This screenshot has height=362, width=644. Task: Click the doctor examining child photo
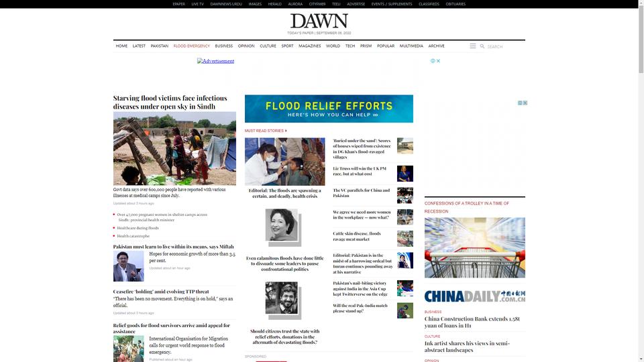pyautogui.click(x=284, y=162)
